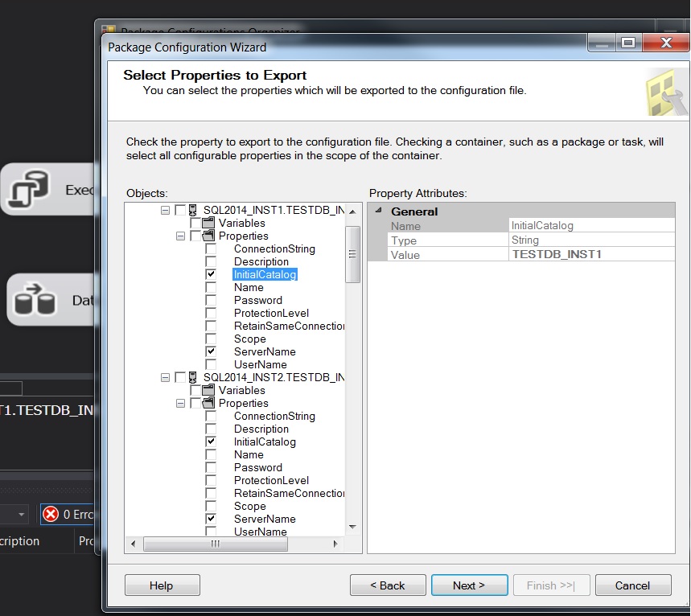This screenshot has height=616, width=691.
Task: Click the first Variables folder icon
Action: (x=209, y=223)
